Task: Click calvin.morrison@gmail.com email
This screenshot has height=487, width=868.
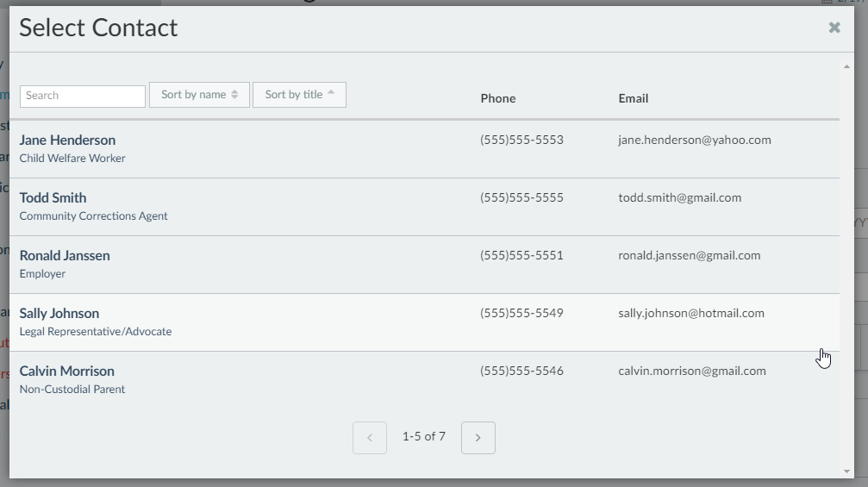Action: pos(691,371)
